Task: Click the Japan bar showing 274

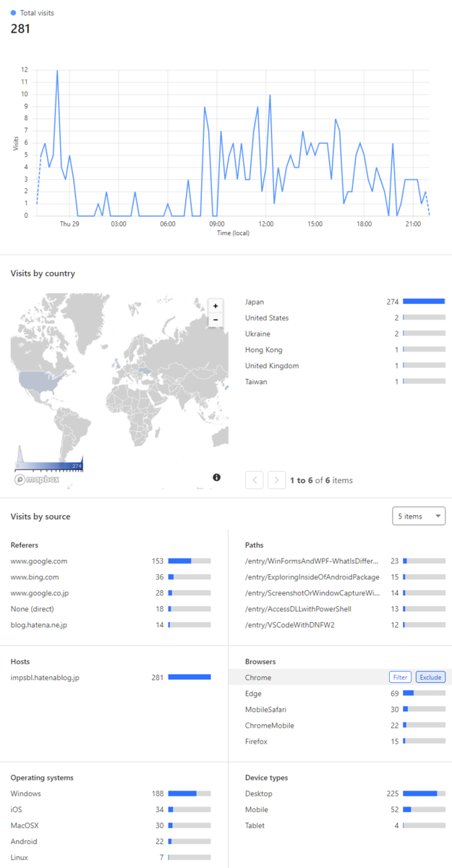Action: click(x=424, y=302)
